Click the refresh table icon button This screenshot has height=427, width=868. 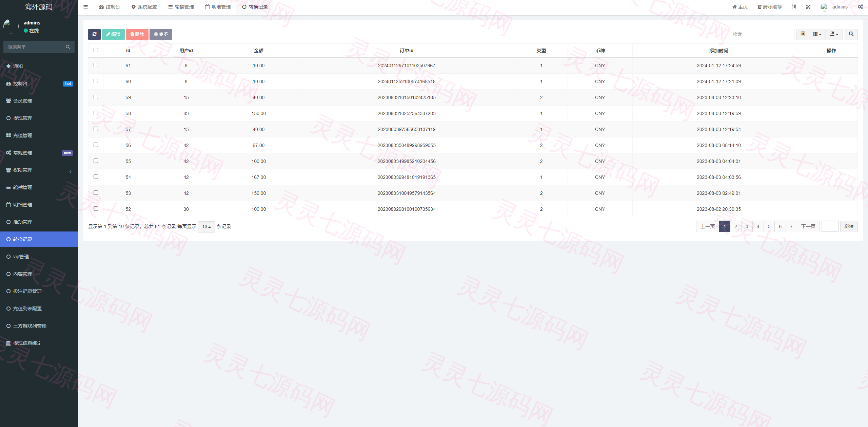tap(94, 34)
